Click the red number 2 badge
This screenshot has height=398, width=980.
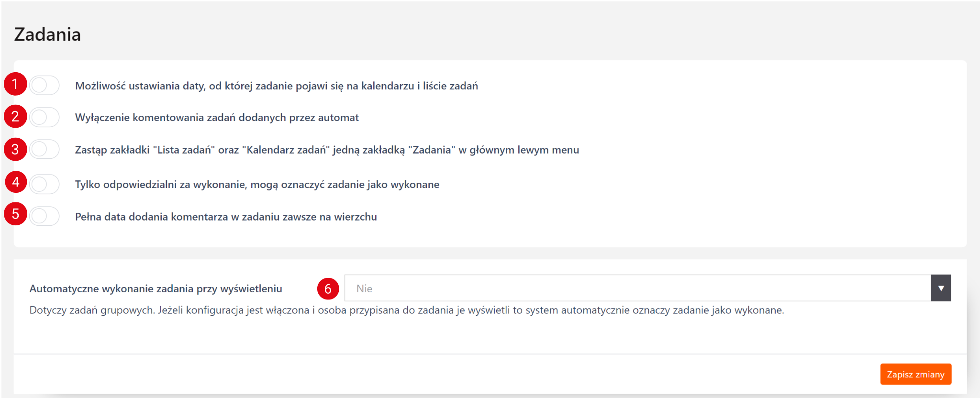click(15, 116)
